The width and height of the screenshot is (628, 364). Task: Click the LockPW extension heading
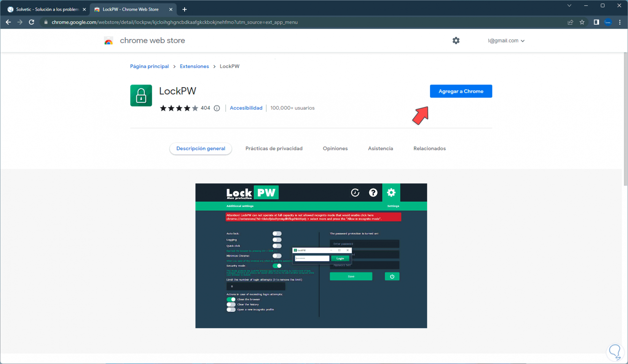click(178, 91)
